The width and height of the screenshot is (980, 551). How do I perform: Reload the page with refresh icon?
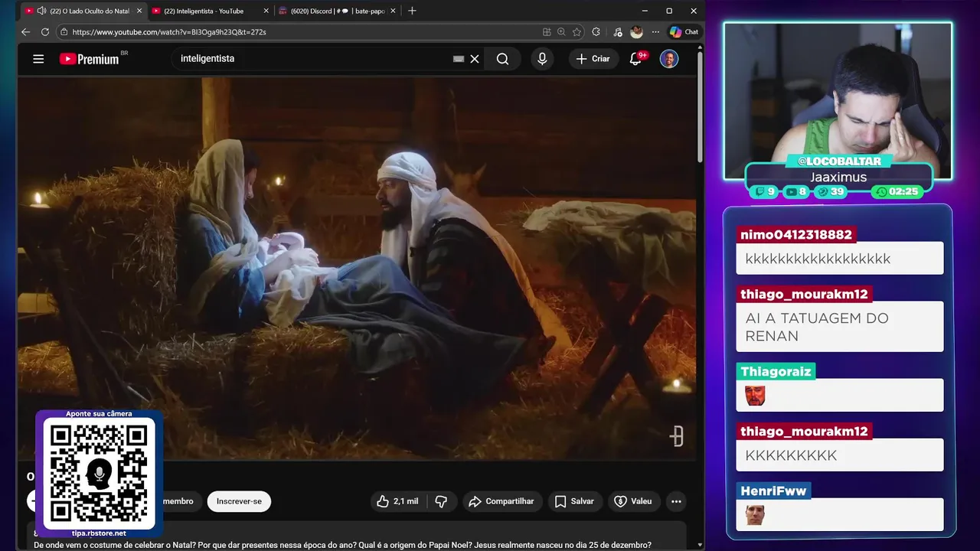45,32
